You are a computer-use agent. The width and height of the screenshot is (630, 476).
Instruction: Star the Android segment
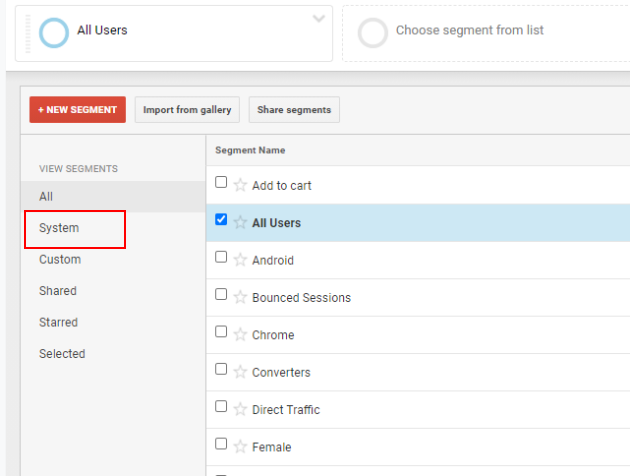click(x=240, y=260)
